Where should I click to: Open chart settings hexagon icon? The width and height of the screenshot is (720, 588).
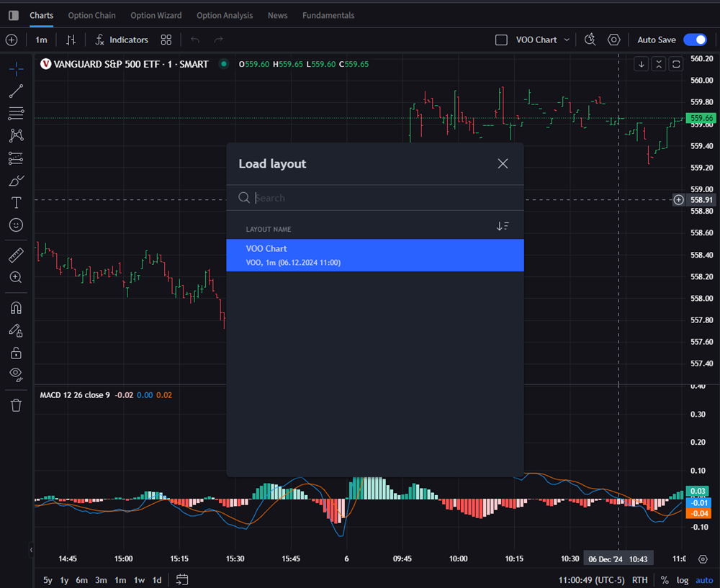click(614, 40)
